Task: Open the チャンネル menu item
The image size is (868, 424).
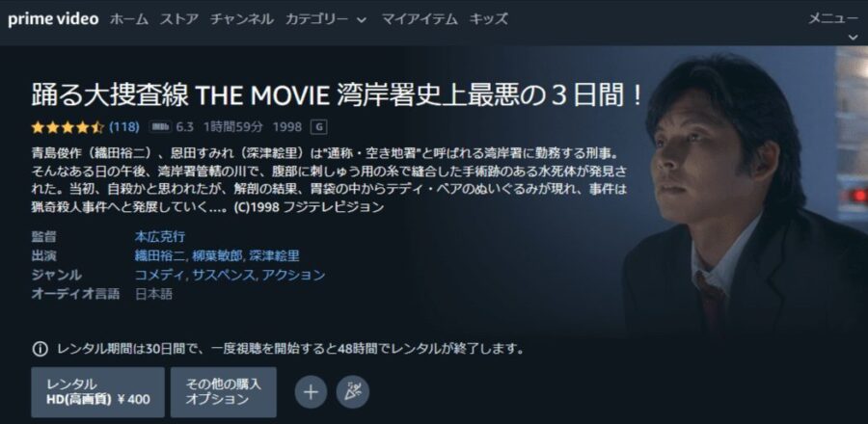Action: [242, 19]
